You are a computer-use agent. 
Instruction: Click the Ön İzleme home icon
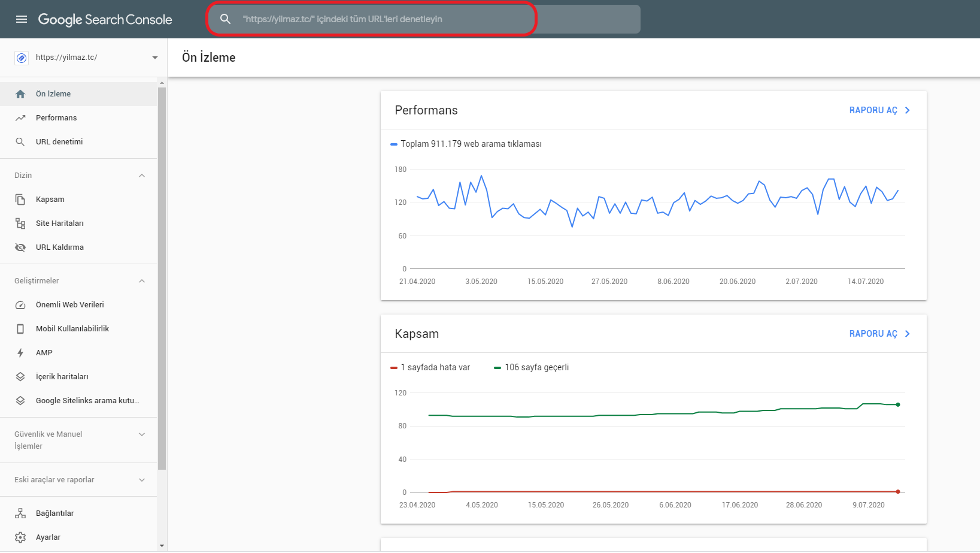[20, 94]
